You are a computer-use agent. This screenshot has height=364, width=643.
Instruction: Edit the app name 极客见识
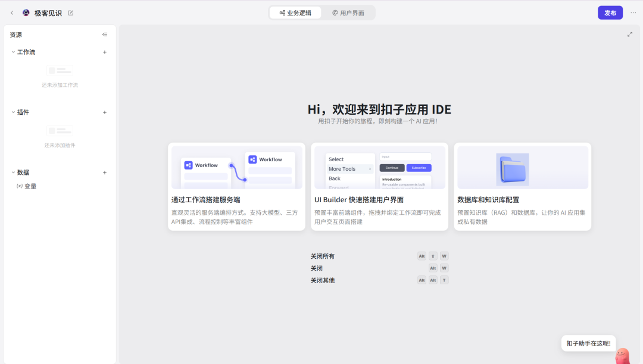click(x=70, y=12)
